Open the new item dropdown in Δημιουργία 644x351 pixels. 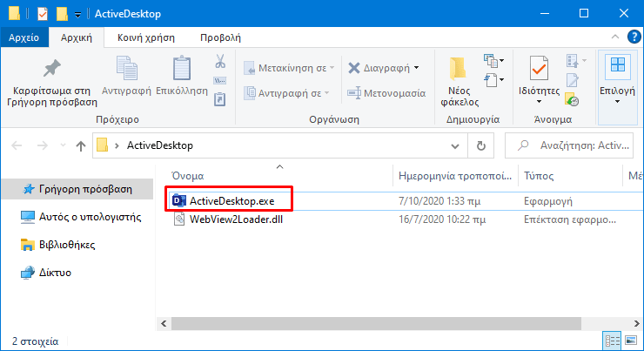[493, 61]
